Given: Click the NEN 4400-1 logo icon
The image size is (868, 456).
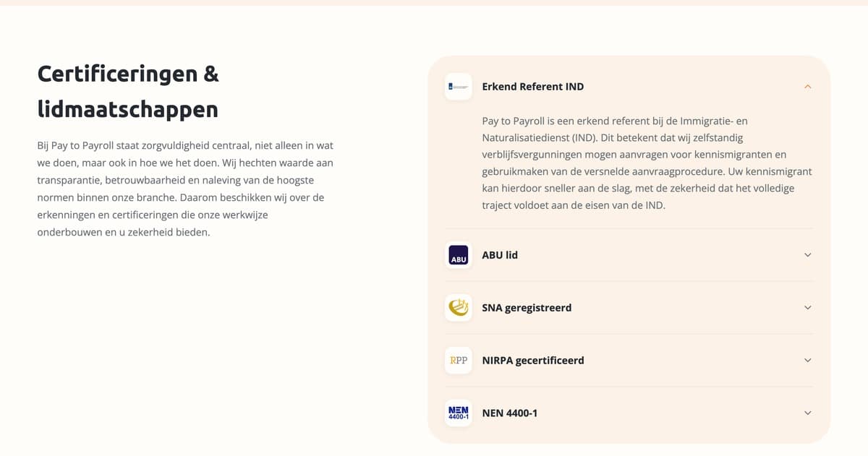Looking at the screenshot, I should click(x=459, y=413).
